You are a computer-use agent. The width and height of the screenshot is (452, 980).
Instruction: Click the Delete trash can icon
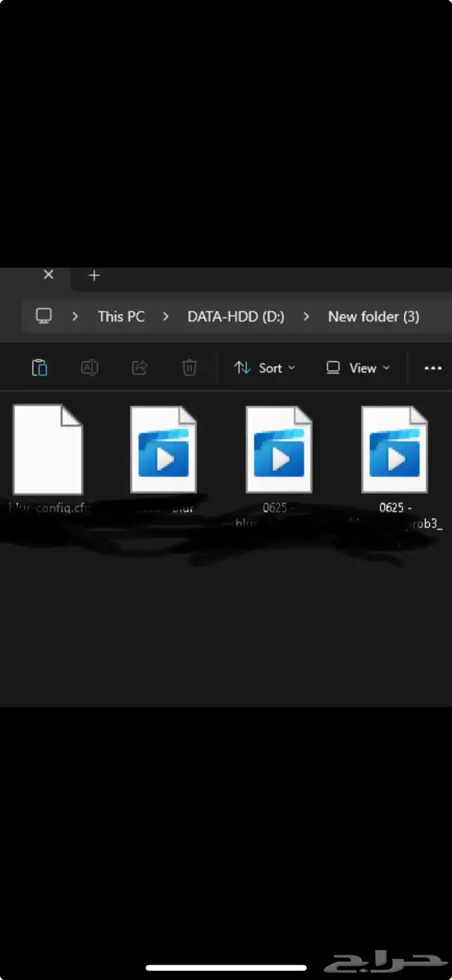(x=189, y=368)
